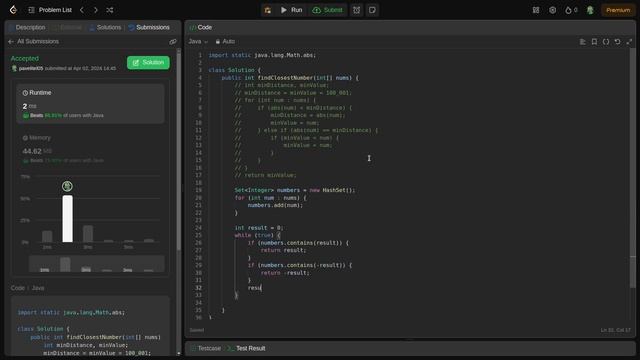This screenshot has width=640, height=360.
Task: Click 'int result = 0;' on line 24
Action: 258,228
